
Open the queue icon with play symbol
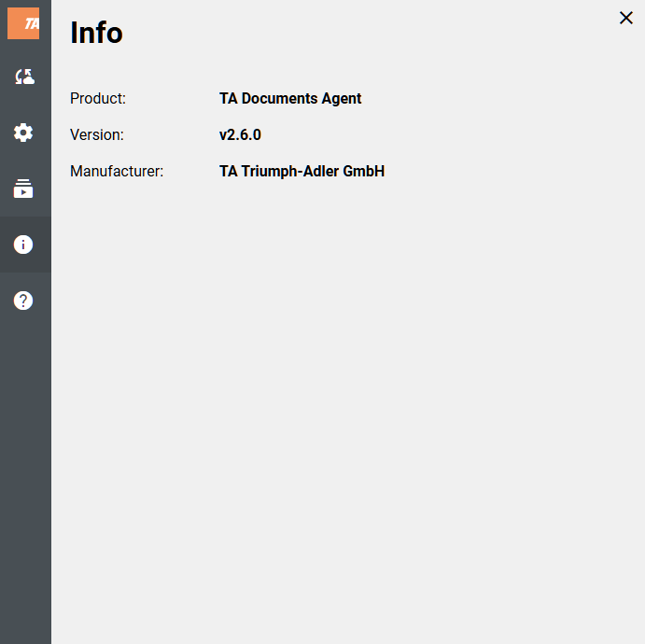coord(23,189)
